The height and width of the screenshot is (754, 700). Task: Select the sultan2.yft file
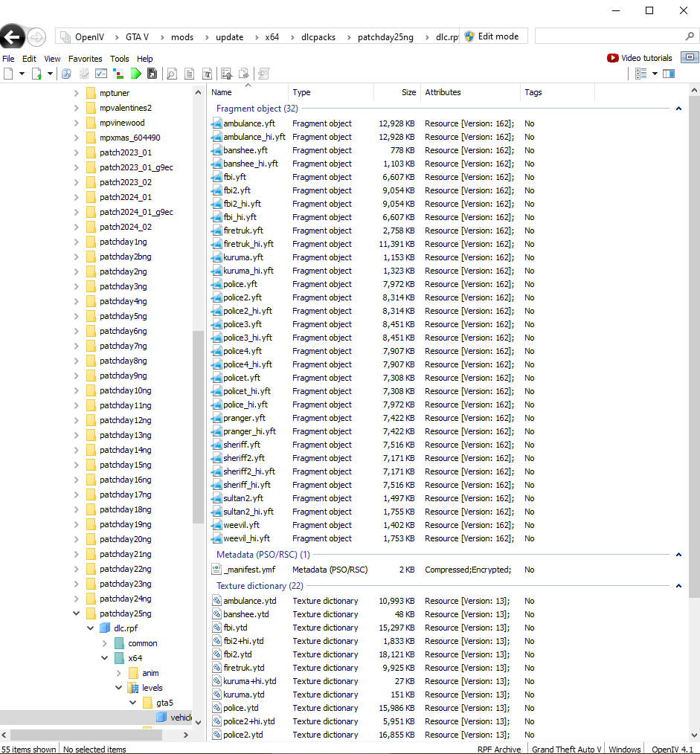click(243, 498)
